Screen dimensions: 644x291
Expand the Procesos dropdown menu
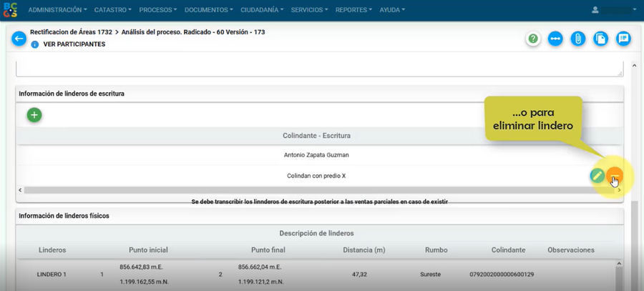tap(158, 10)
